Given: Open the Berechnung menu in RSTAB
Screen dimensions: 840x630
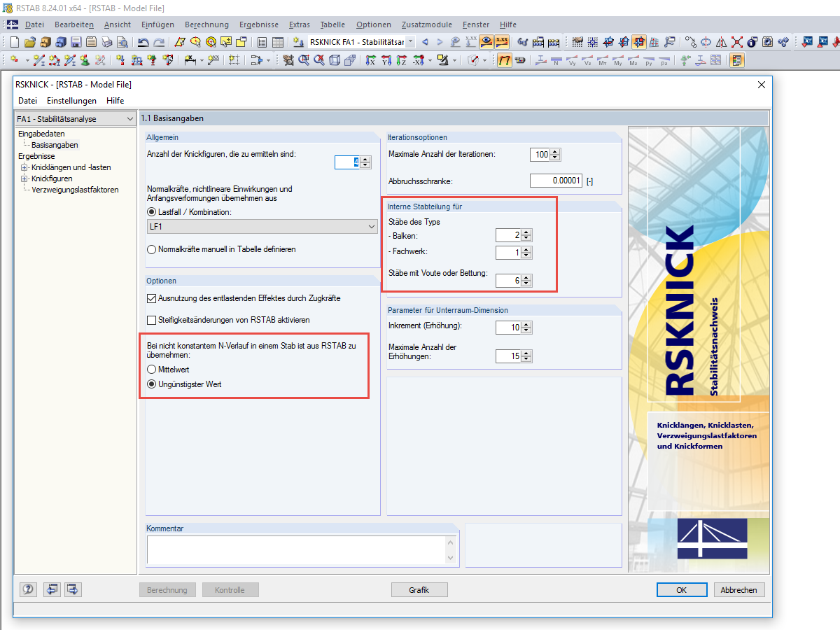Looking at the screenshot, I should [x=206, y=24].
